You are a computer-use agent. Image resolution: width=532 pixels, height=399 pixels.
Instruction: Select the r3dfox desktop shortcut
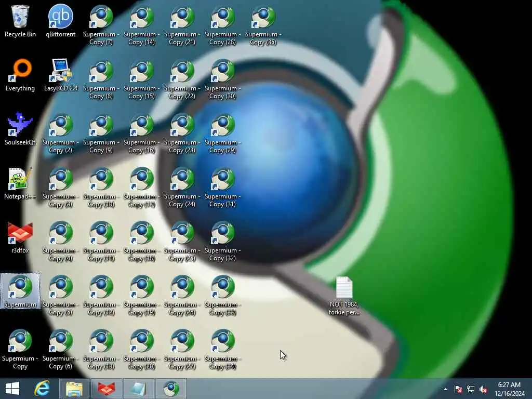pos(20,237)
